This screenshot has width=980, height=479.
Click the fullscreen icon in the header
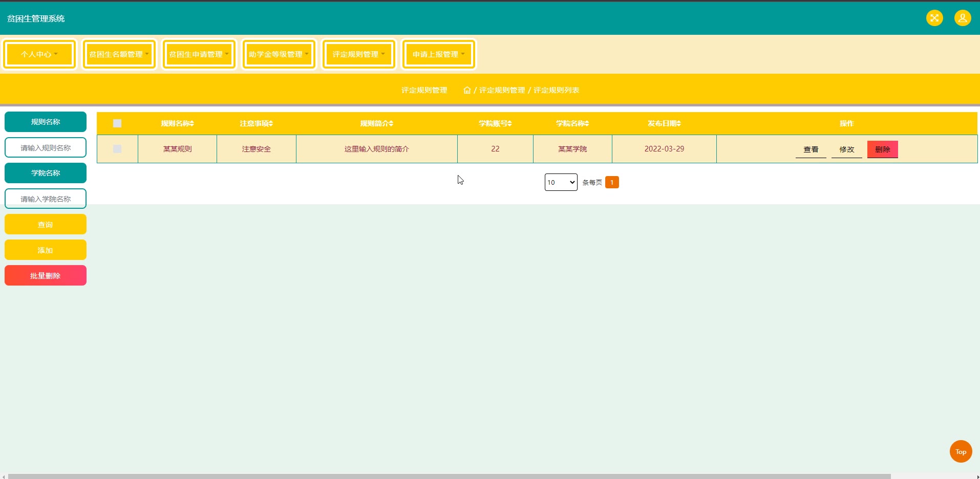[934, 18]
